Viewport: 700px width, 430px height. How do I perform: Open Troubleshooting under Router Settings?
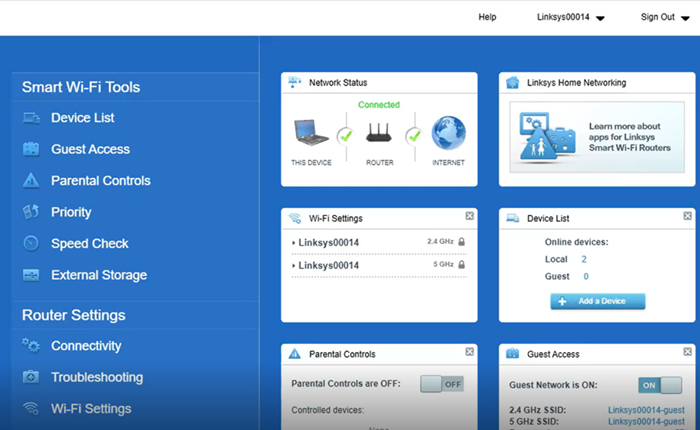(x=97, y=377)
